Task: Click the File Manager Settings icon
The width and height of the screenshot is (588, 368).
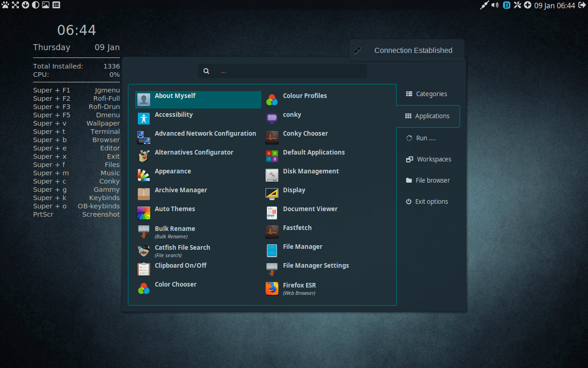Action: 272,269
